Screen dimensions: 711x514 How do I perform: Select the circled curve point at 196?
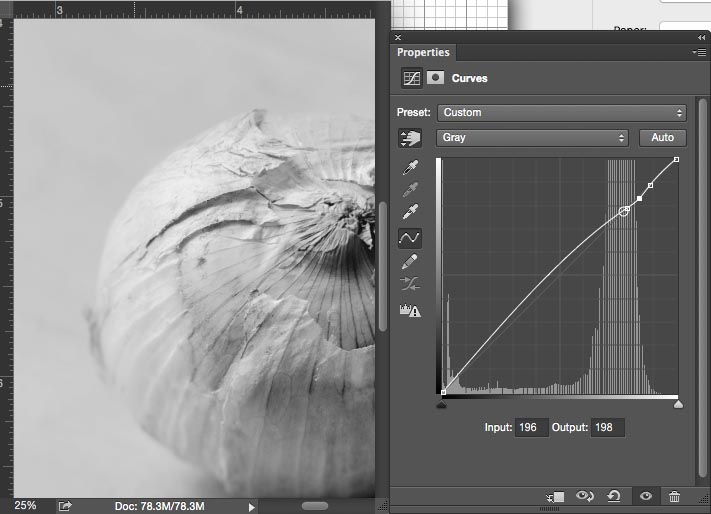click(624, 211)
